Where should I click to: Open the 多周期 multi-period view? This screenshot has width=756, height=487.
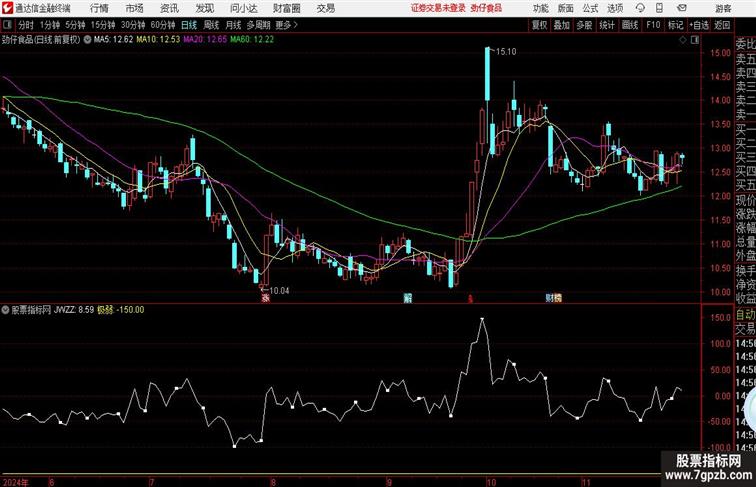click(259, 25)
